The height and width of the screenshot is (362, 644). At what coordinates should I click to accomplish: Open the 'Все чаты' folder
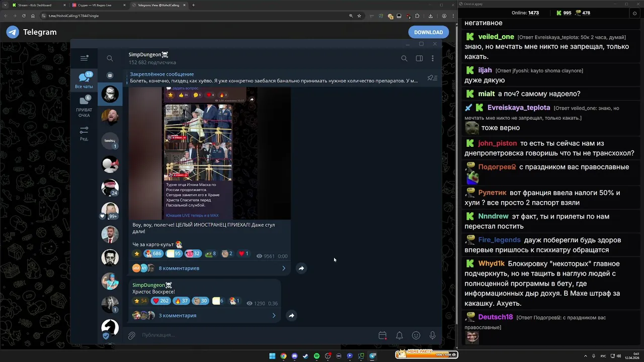point(84,80)
